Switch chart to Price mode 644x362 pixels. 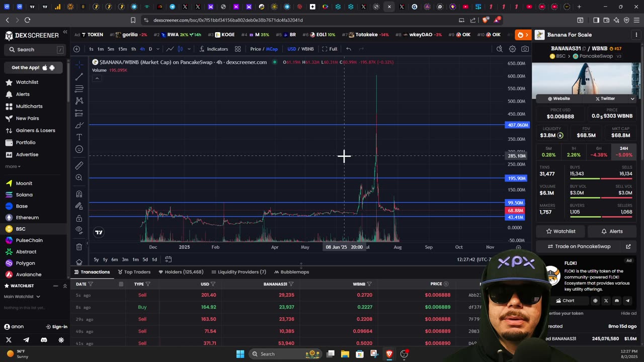click(x=256, y=49)
